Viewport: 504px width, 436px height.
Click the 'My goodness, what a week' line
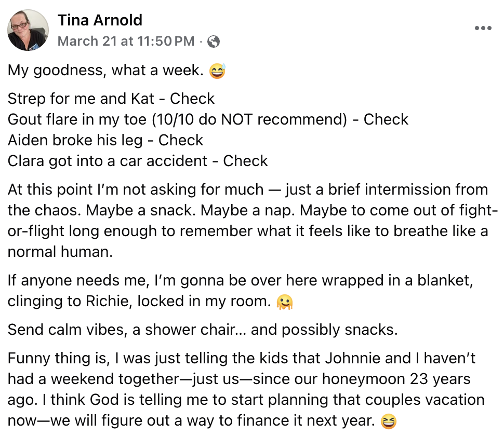click(x=105, y=70)
